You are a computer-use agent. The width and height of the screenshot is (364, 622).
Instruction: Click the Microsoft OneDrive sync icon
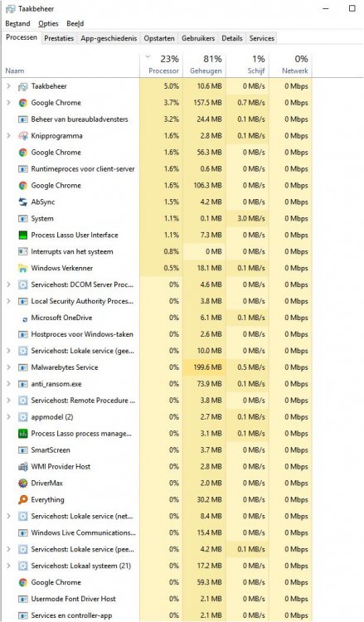25,318
